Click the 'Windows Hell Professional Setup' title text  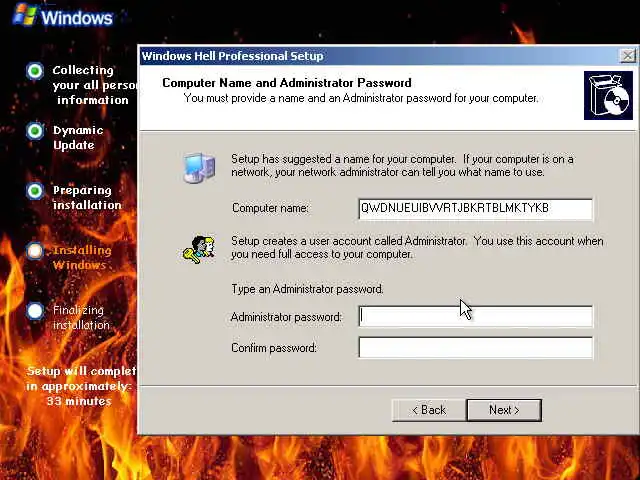tap(233, 56)
